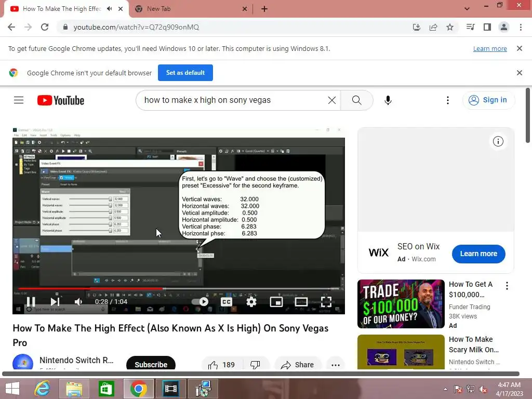
Task: Reload the YouTube page
Action: pos(45,27)
